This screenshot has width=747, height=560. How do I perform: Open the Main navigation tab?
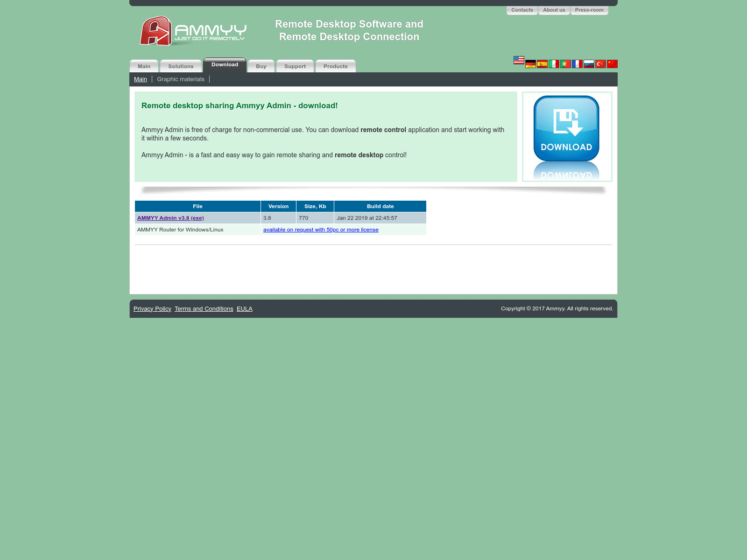coord(144,66)
